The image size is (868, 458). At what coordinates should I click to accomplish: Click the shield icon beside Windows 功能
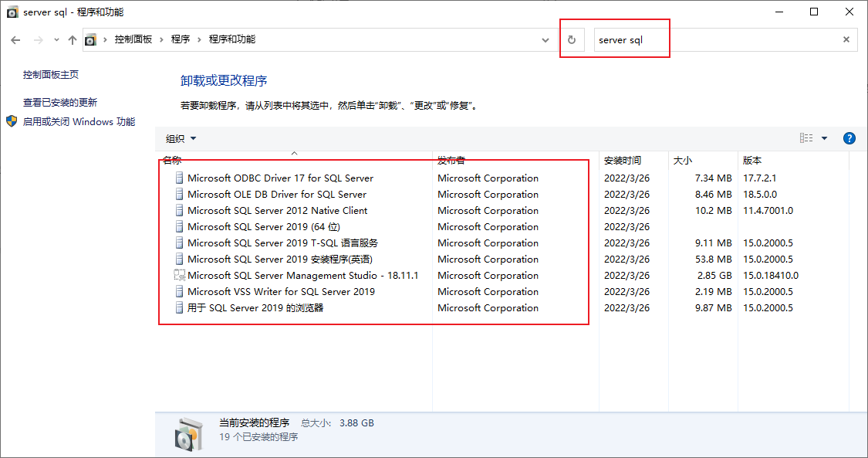(x=12, y=121)
